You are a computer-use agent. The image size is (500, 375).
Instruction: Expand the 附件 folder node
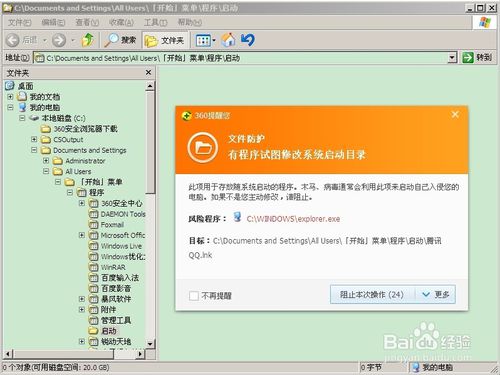tap(82, 310)
